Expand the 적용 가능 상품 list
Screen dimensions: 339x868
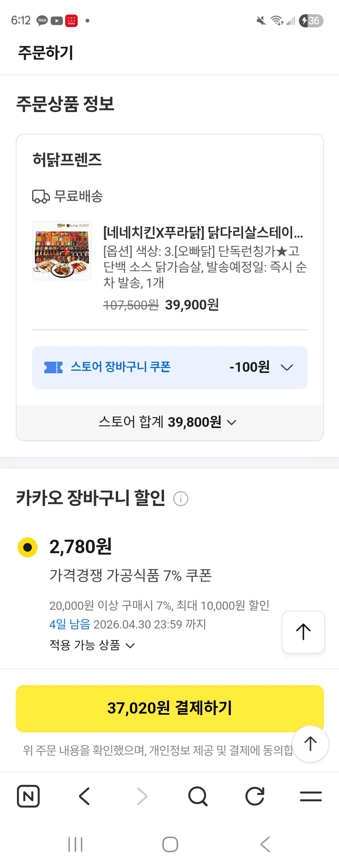130,645
